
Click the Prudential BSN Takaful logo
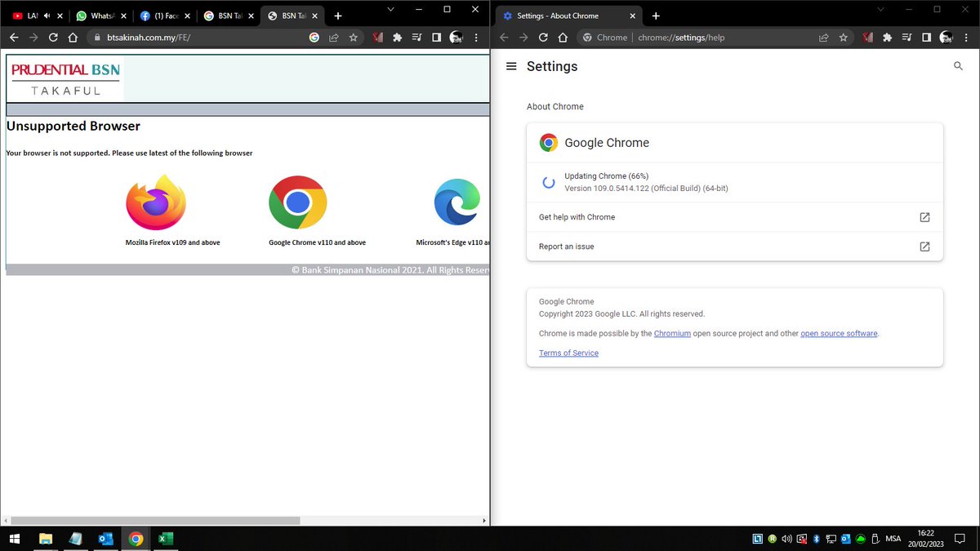coord(65,79)
